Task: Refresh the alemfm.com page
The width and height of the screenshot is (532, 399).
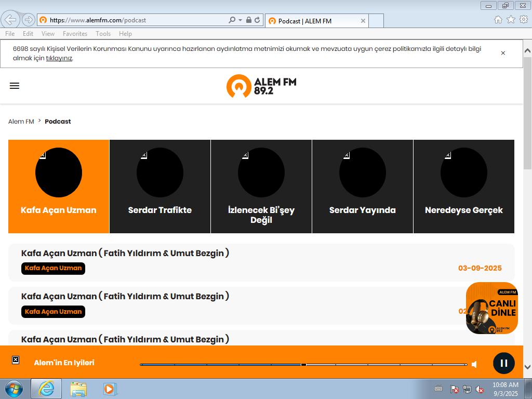Action: [258, 20]
